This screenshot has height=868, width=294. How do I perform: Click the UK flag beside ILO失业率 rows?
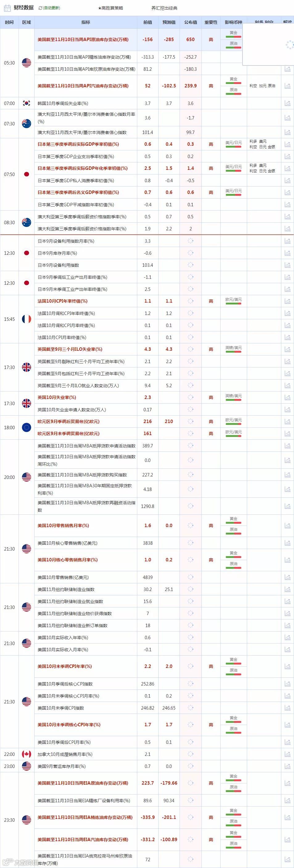(x=27, y=367)
